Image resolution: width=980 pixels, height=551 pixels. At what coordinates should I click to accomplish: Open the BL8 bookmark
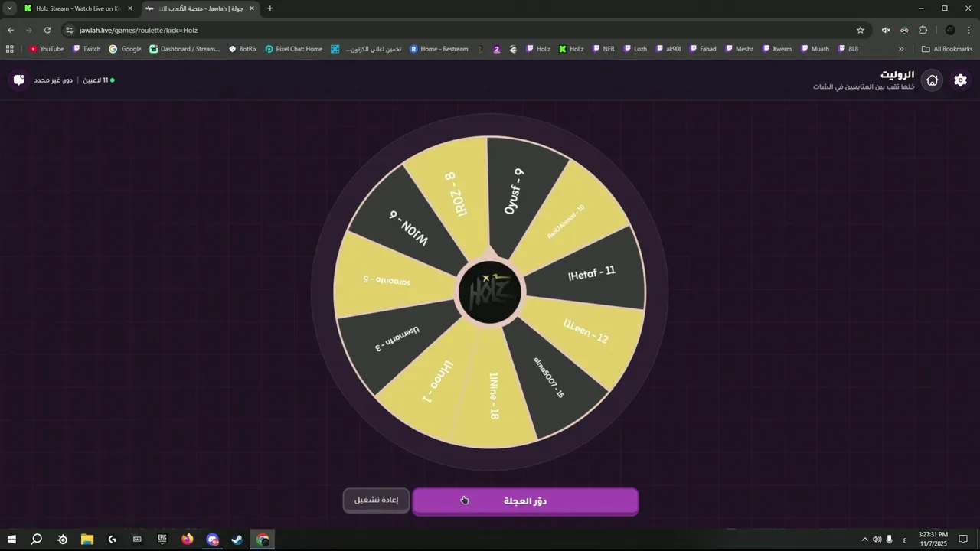click(x=848, y=49)
